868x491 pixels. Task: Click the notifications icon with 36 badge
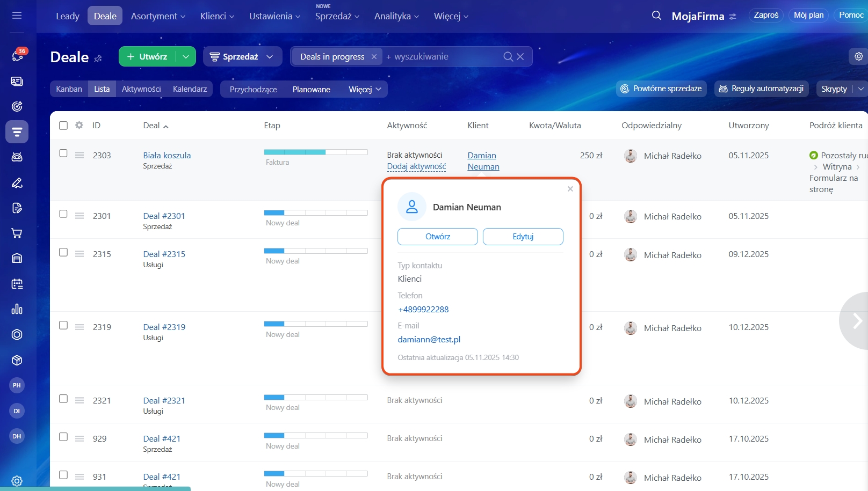click(17, 55)
